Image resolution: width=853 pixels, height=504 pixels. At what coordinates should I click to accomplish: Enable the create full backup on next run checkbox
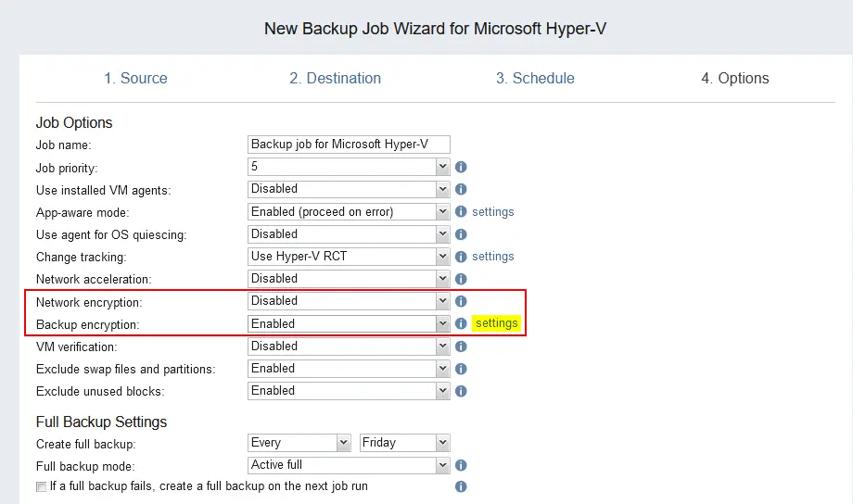click(x=42, y=486)
